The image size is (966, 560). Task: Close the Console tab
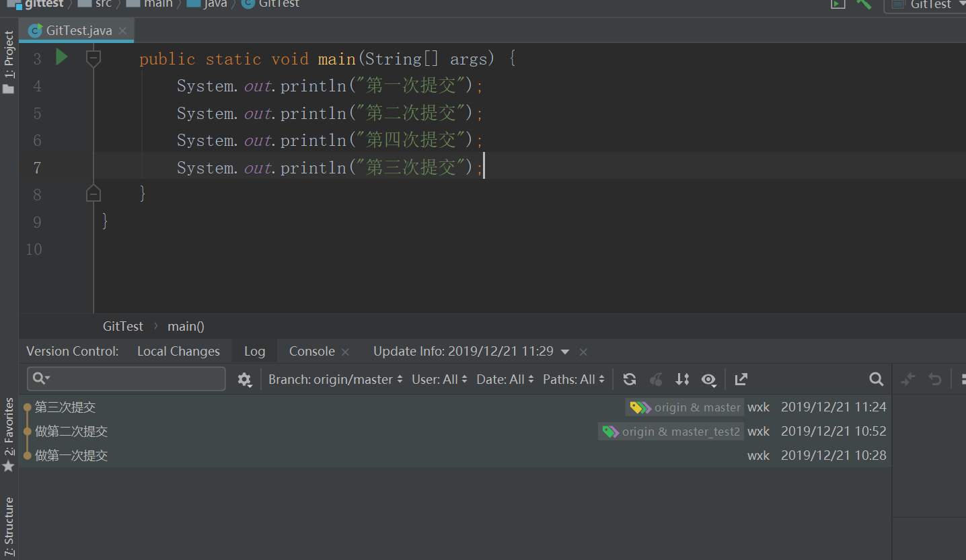pyautogui.click(x=345, y=352)
